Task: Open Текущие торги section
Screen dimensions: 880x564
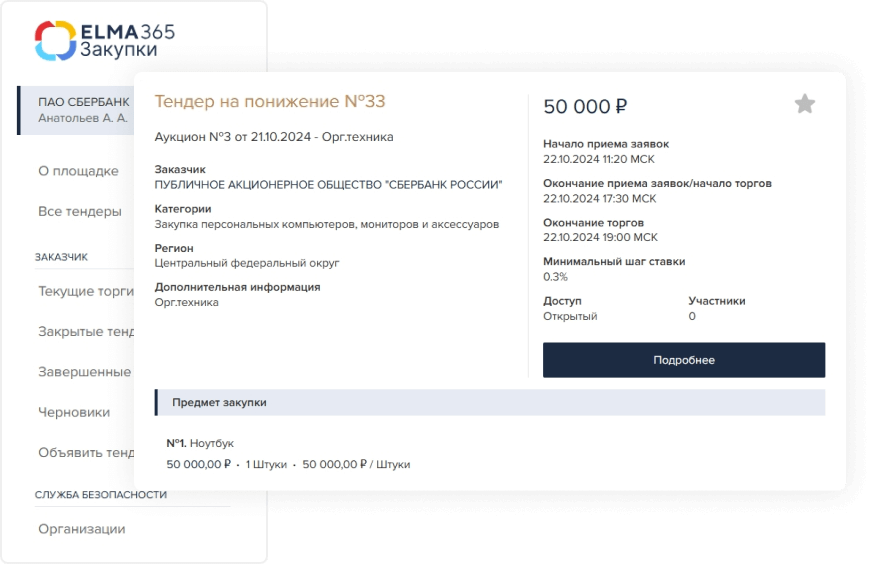Action: click(x=86, y=291)
